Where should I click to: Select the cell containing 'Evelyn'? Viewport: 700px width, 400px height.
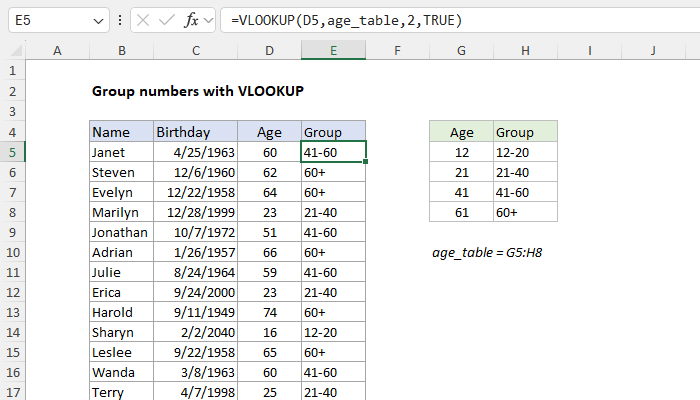point(121,192)
